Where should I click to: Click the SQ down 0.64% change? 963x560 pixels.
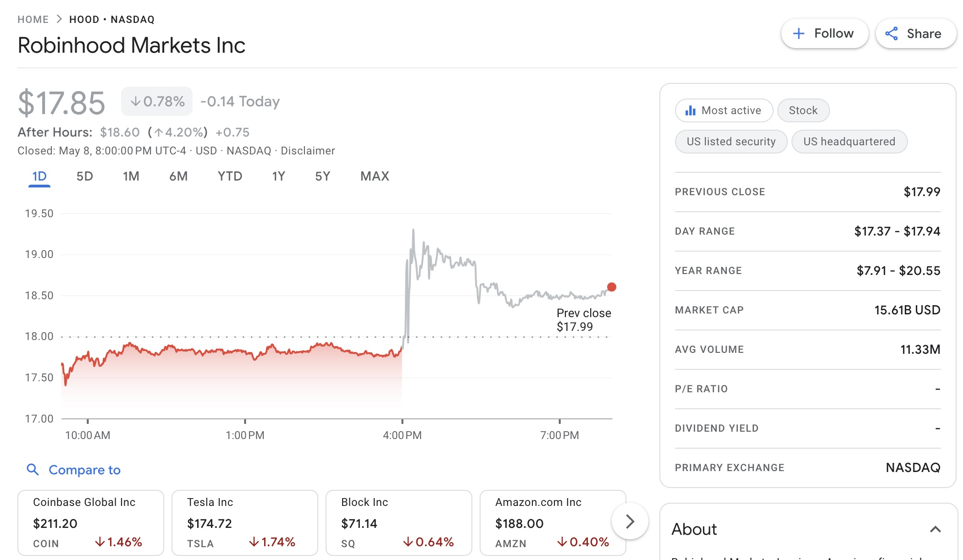pos(428,542)
